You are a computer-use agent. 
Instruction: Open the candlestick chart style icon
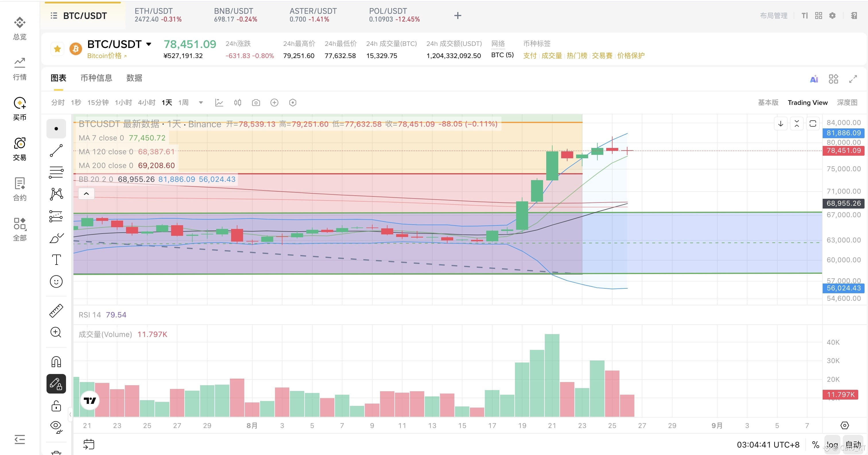[x=238, y=103]
